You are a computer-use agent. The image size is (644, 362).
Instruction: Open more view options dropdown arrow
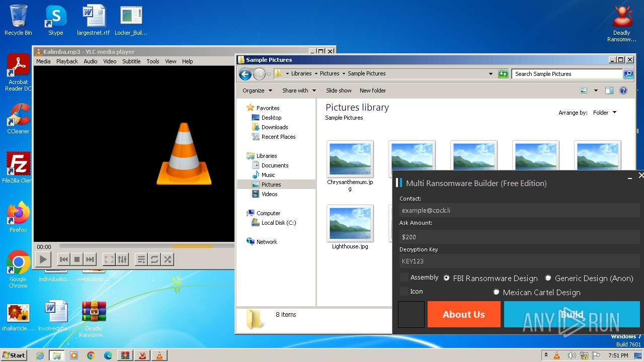tap(596, 90)
